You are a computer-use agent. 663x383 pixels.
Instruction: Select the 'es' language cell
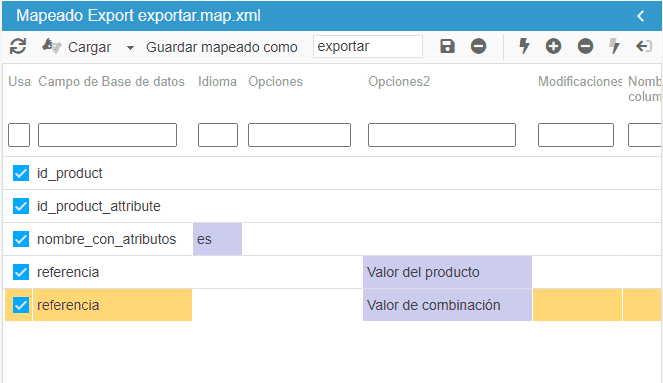217,239
